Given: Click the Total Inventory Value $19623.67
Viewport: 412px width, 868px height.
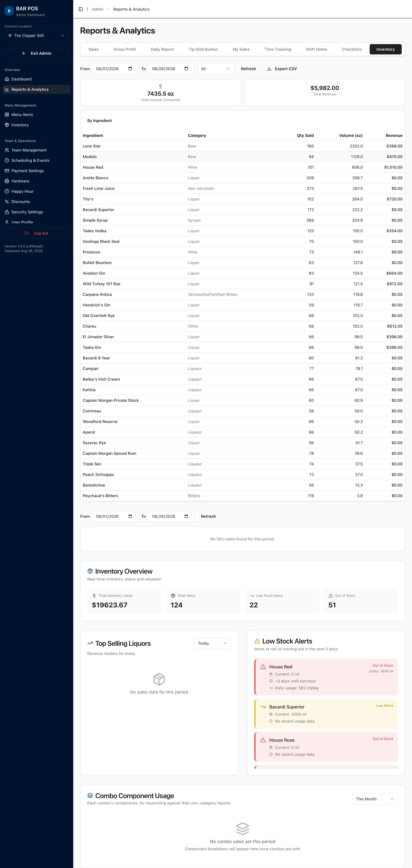Looking at the screenshot, I should [110, 605].
